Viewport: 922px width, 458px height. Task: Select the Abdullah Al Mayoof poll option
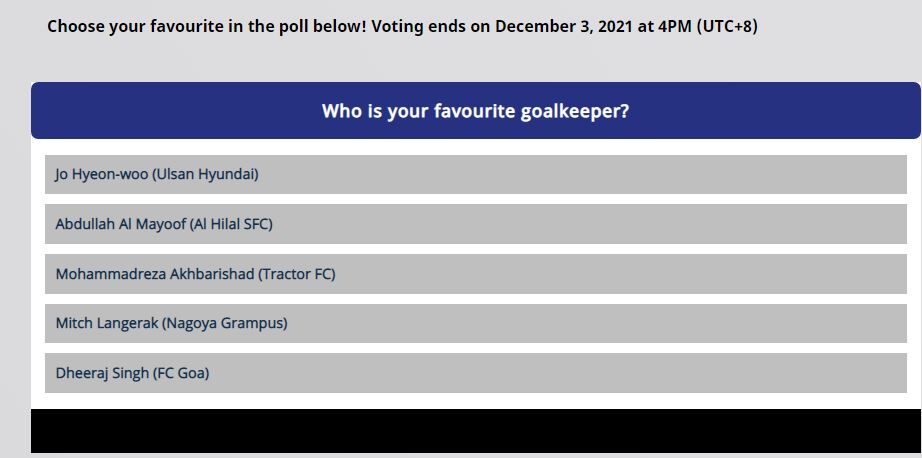point(475,224)
